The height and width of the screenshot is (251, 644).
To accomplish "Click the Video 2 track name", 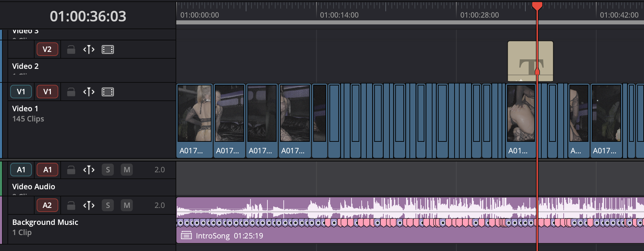I will (x=25, y=66).
